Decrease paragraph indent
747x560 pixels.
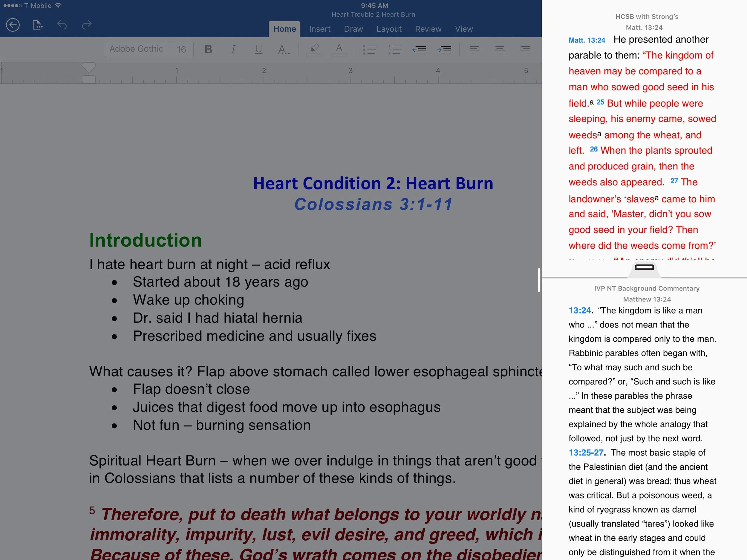tap(419, 50)
